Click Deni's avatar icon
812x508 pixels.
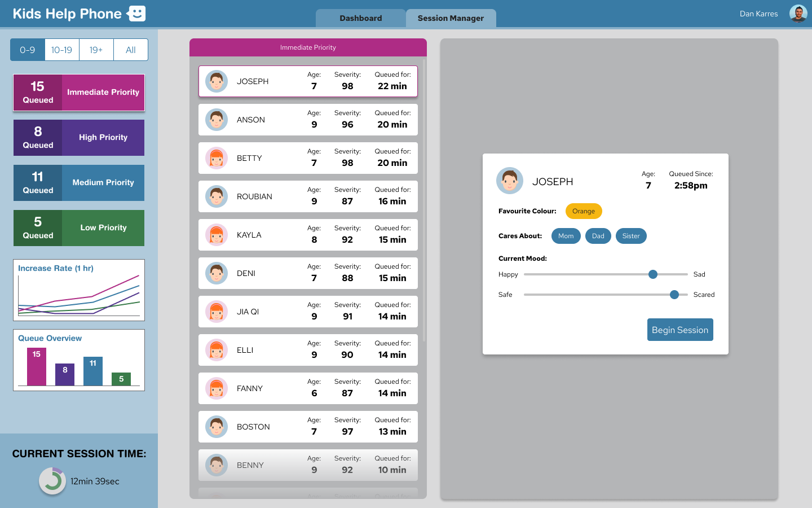pyautogui.click(x=217, y=273)
